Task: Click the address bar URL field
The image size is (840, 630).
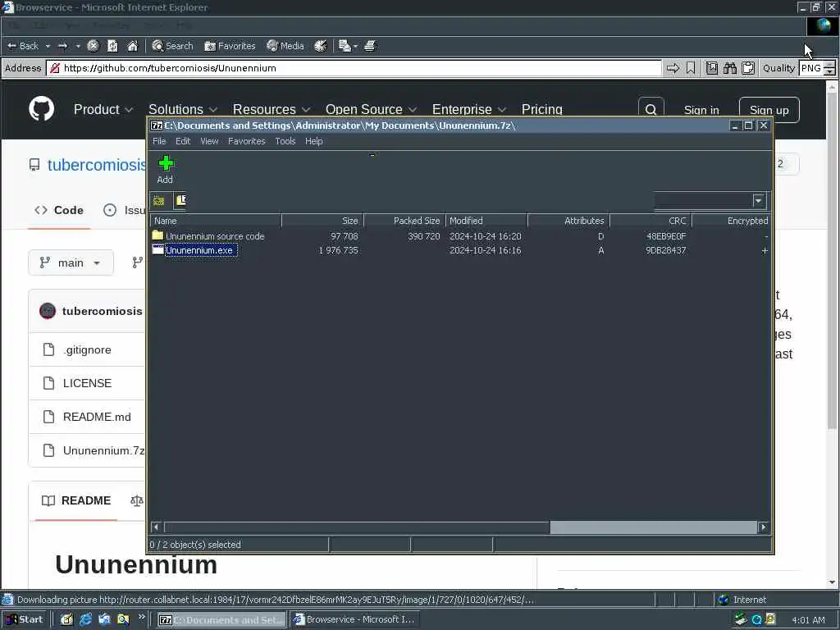Action: pyautogui.click(x=354, y=68)
